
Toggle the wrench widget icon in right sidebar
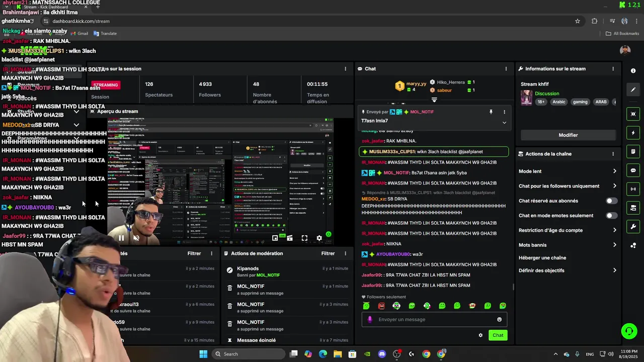pos(633,227)
